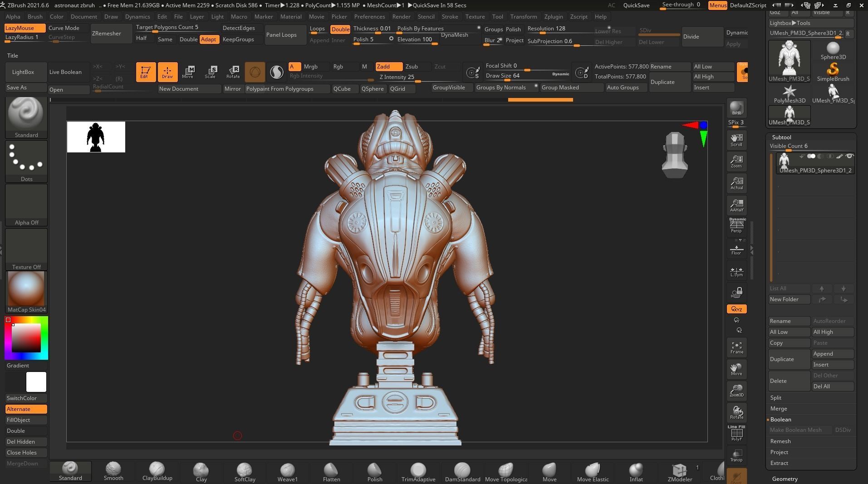Toggle PolyF line fill display
The width and height of the screenshot is (868, 484).
[736, 433]
